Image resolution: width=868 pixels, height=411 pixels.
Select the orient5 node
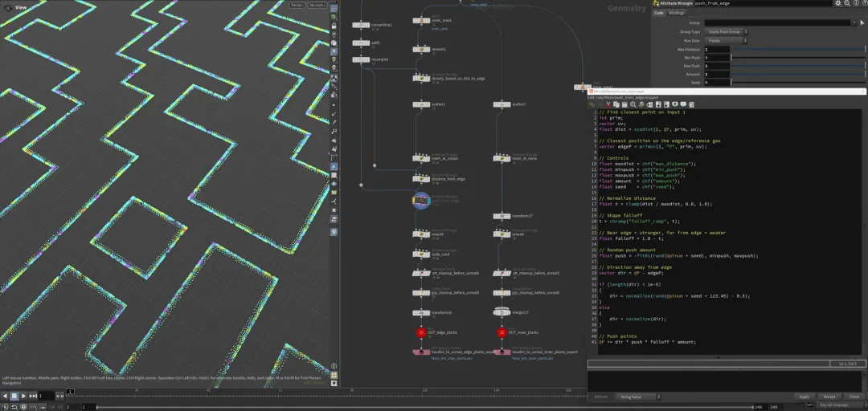tap(502, 234)
